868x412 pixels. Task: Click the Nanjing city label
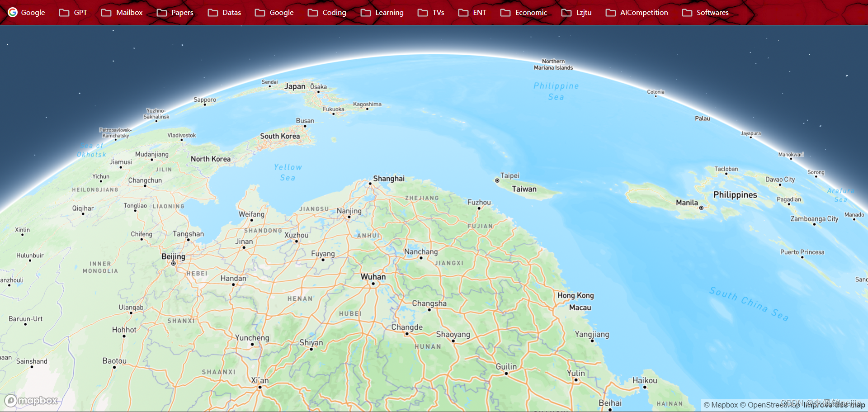349,211
